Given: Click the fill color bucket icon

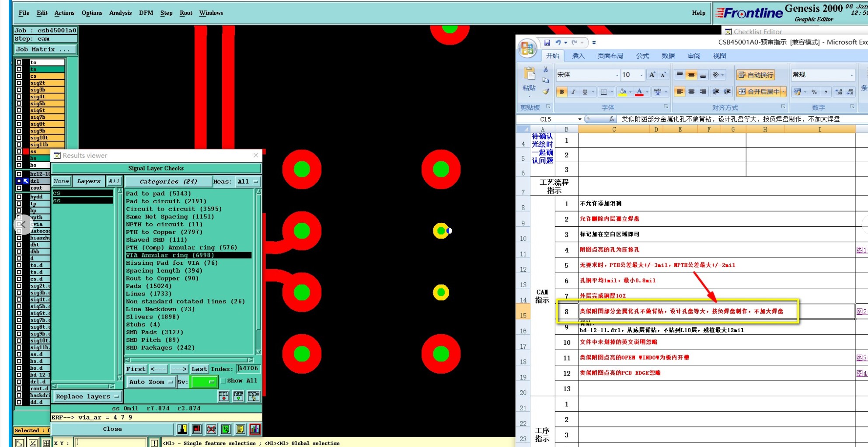Looking at the screenshot, I should click(623, 92).
